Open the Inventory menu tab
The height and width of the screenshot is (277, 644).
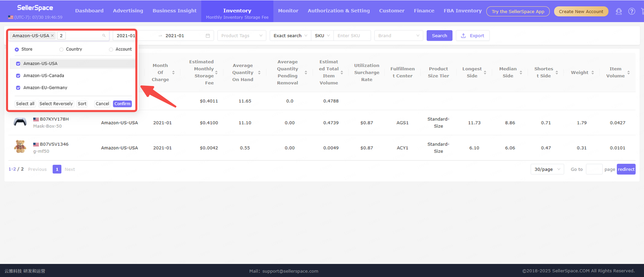237,11
